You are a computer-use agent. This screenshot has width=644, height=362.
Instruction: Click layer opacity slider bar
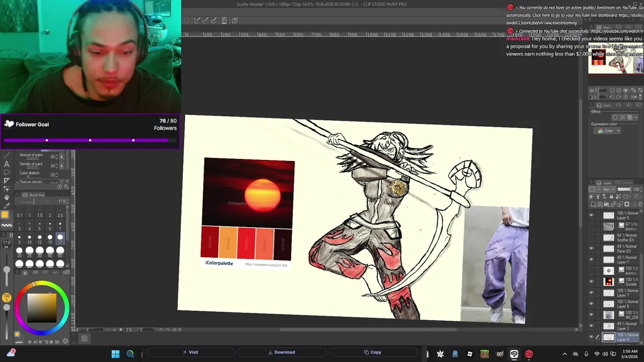click(624, 189)
